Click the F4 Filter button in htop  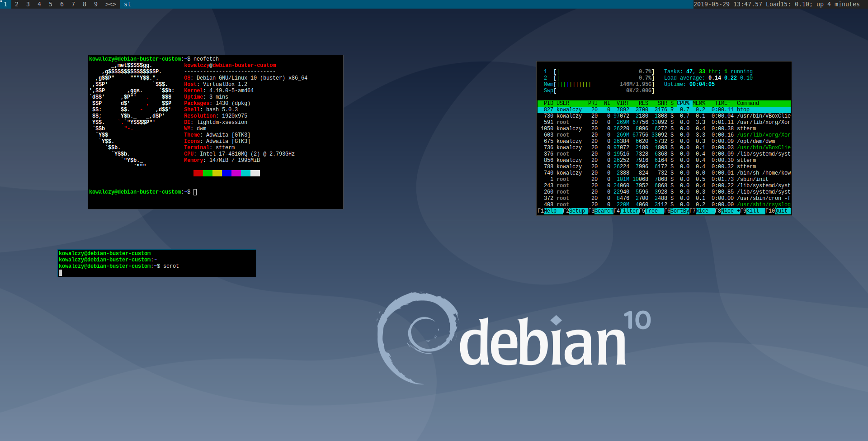(x=626, y=211)
